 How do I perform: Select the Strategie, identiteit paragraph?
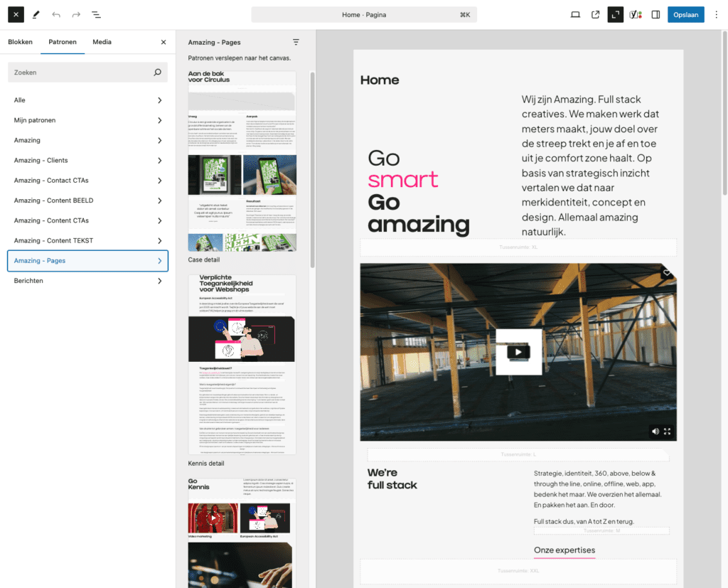(x=597, y=489)
